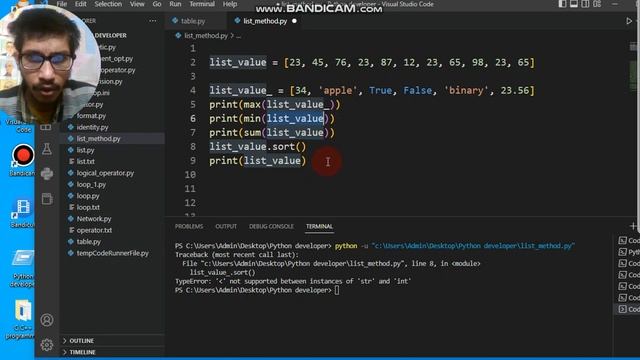Click the unsaved dot on list_method.py tab
Viewport: 640px width, 360px height.
click(x=294, y=21)
